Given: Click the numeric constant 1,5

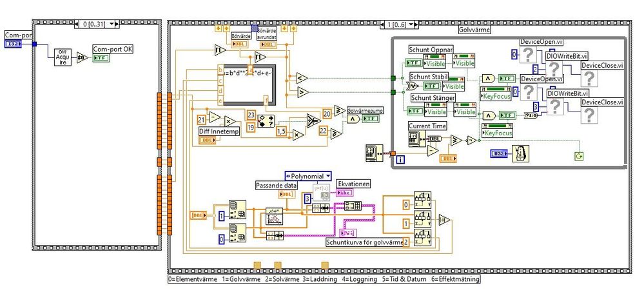Looking at the screenshot, I should click(281, 132).
